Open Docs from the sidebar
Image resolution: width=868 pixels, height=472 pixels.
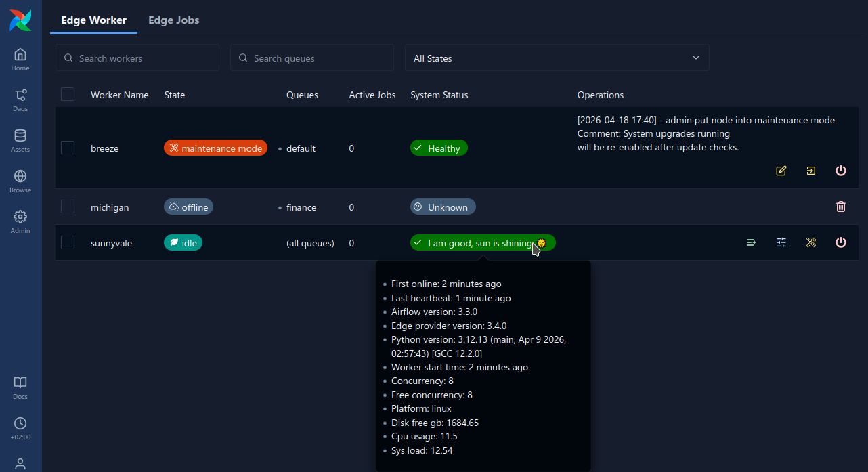coord(20,387)
